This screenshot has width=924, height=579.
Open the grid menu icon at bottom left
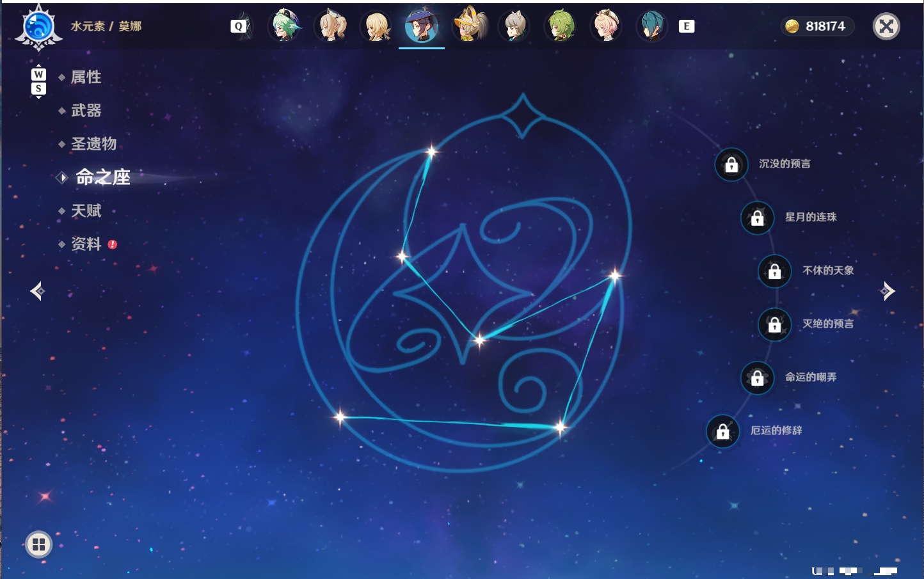tap(38, 544)
